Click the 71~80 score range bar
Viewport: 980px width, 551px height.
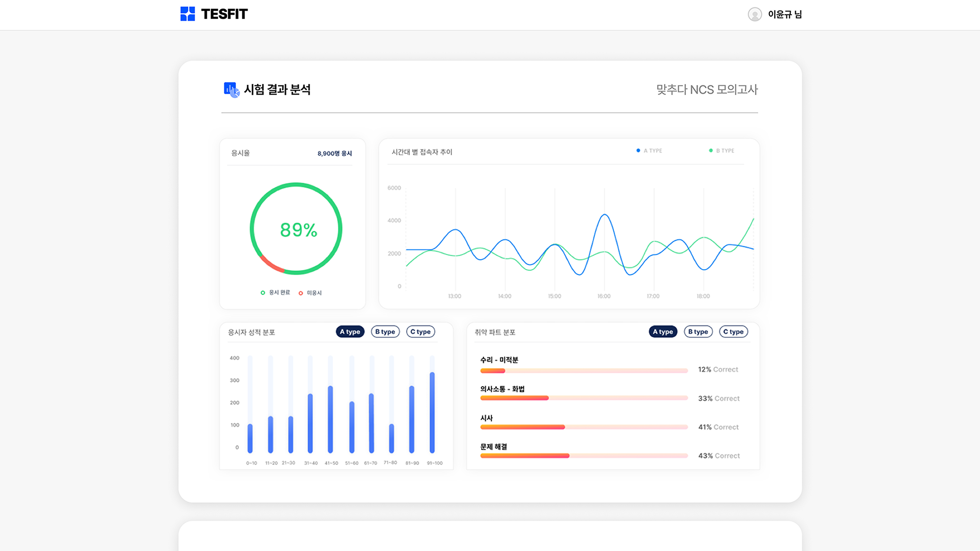coord(391,438)
